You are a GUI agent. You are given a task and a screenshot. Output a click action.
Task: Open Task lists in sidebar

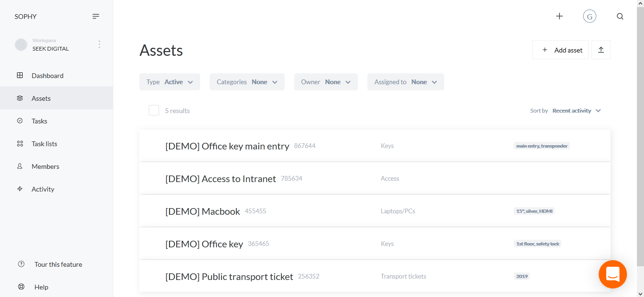click(44, 144)
